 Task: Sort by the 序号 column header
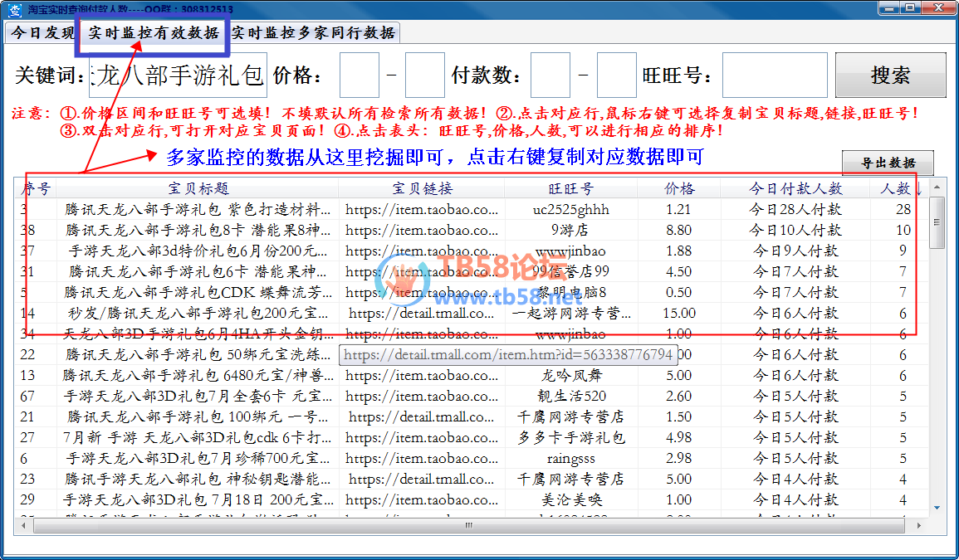36,188
